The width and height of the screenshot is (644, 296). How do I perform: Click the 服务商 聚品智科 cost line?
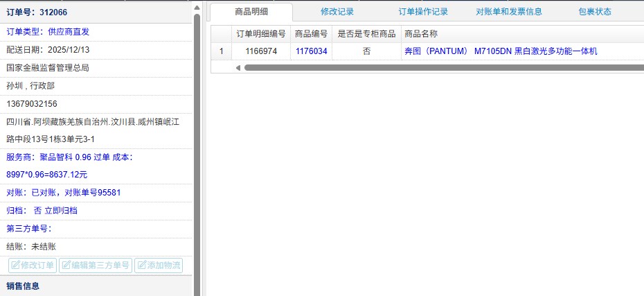point(69,157)
